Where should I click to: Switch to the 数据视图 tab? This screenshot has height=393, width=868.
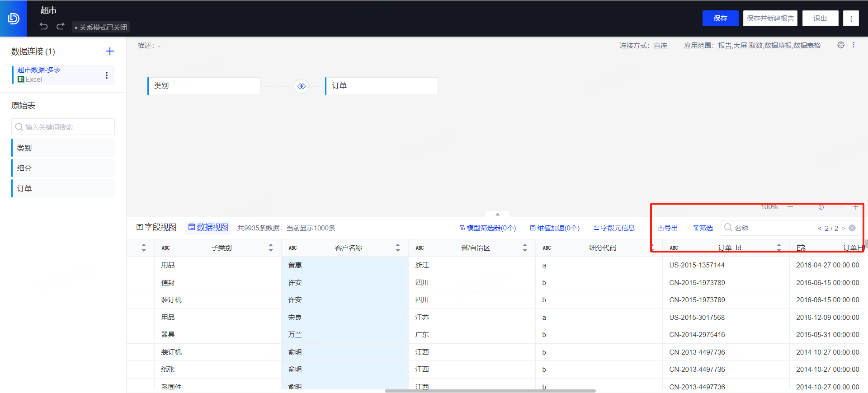click(x=208, y=228)
